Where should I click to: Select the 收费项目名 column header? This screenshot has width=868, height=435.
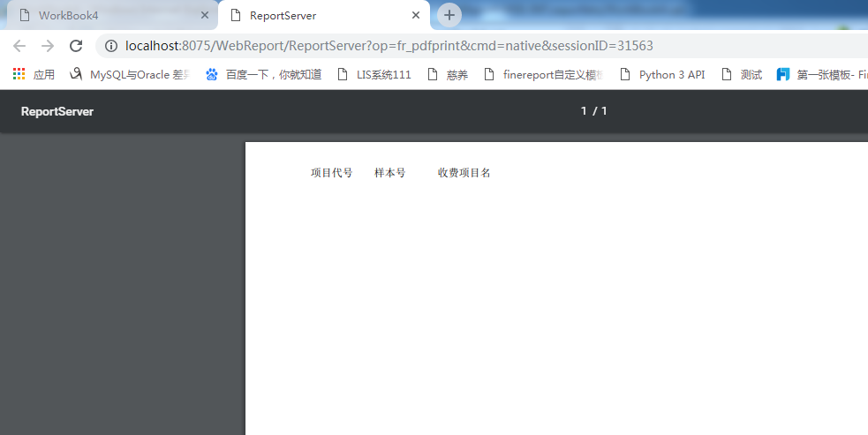464,173
